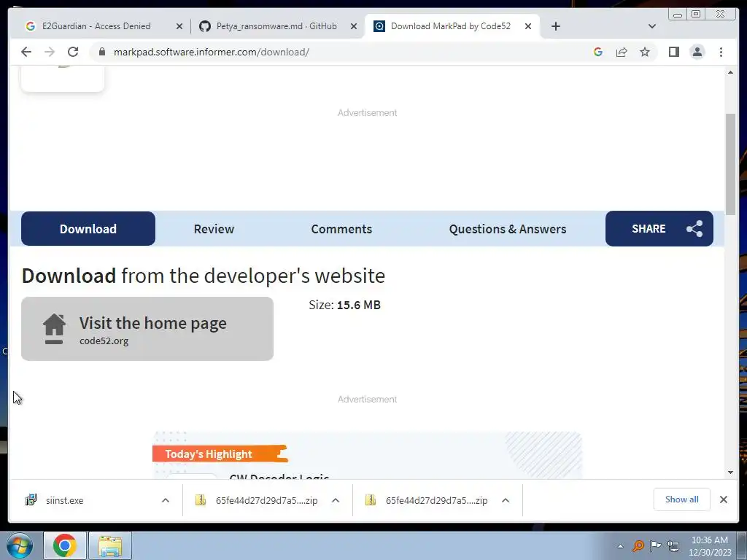Close the E2Guardian tab
The image size is (747, 560).
coord(179,26)
